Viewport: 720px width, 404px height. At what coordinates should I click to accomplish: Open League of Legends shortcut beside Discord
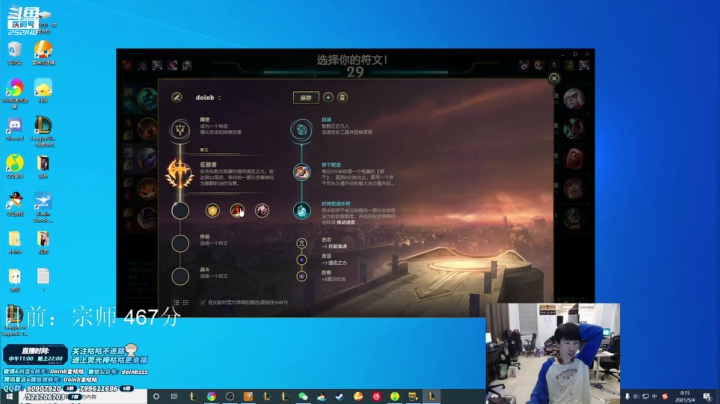click(43, 131)
